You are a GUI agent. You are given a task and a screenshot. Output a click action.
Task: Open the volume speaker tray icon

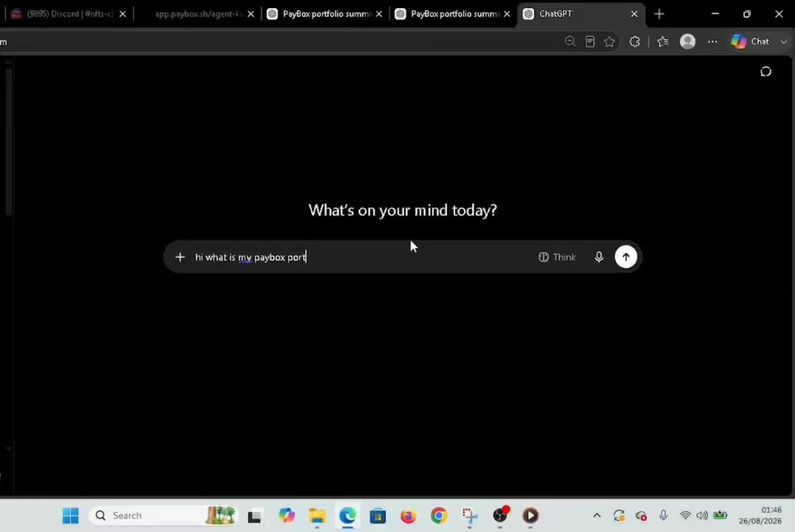pyautogui.click(x=702, y=515)
